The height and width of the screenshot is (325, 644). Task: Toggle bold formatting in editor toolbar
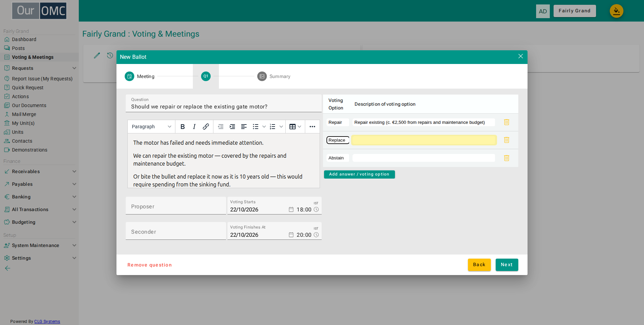(183, 127)
